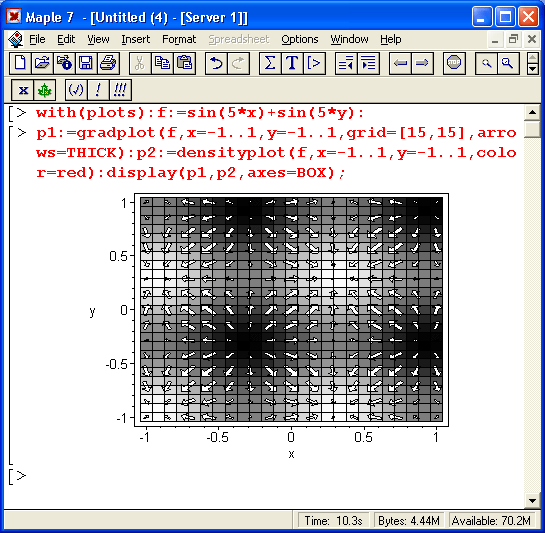The width and height of the screenshot is (545, 533).
Task: Create a new worksheet with the blank page icon
Action: (x=20, y=63)
